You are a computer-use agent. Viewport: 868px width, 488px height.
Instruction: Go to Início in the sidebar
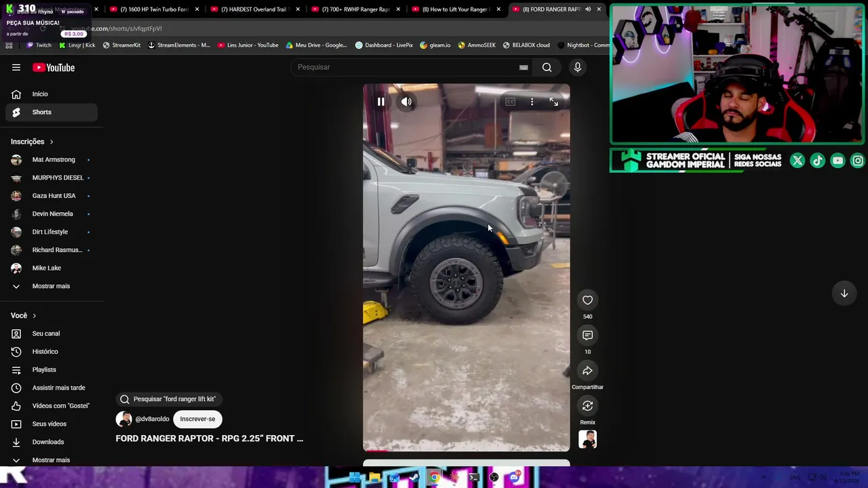(x=52, y=94)
